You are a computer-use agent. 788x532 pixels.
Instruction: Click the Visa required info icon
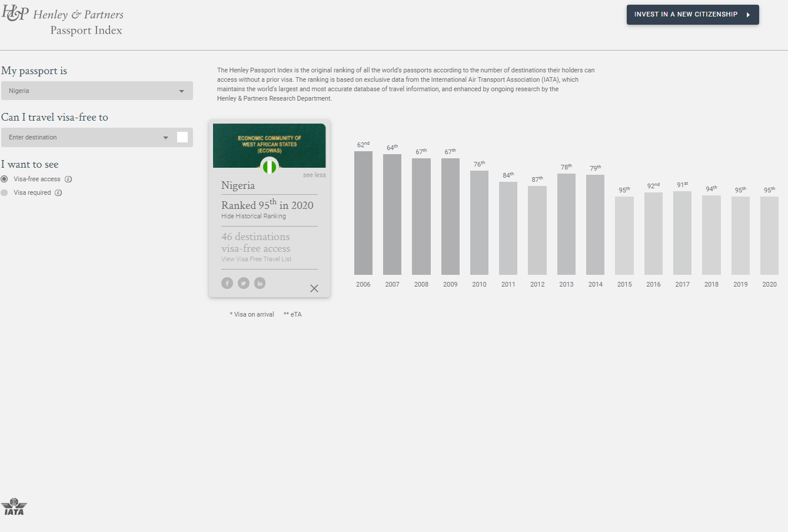[58, 192]
